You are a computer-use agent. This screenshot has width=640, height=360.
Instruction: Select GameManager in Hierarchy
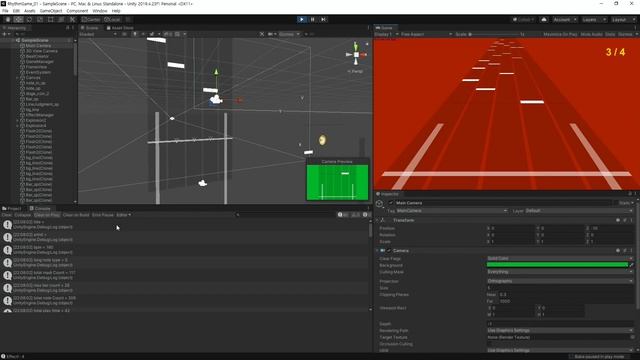pos(39,62)
